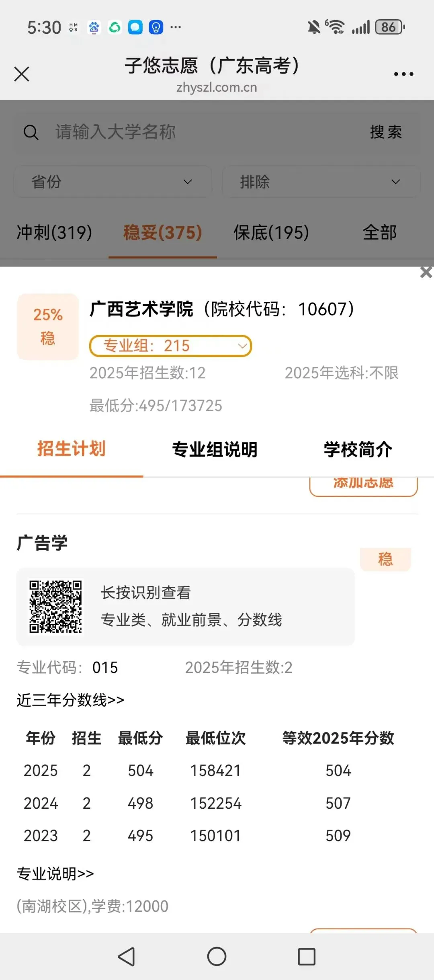Switch to the 冲刺(319) tab

coord(54,232)
